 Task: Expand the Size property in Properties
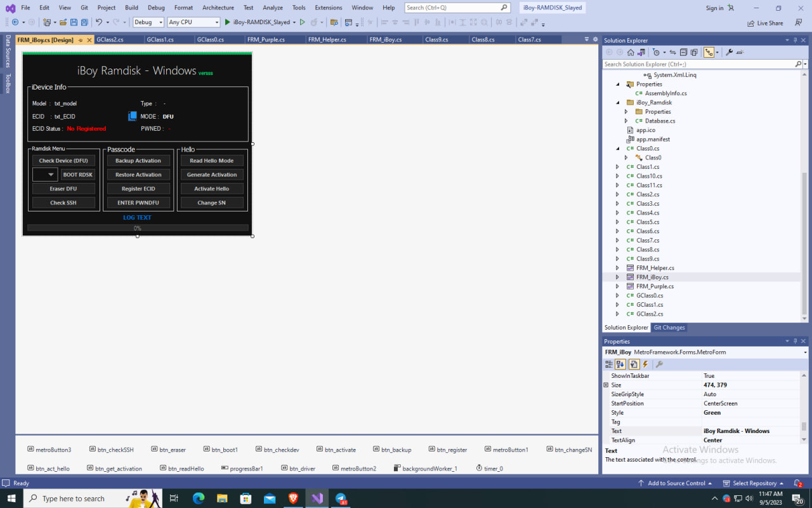[x=606, y=385]
